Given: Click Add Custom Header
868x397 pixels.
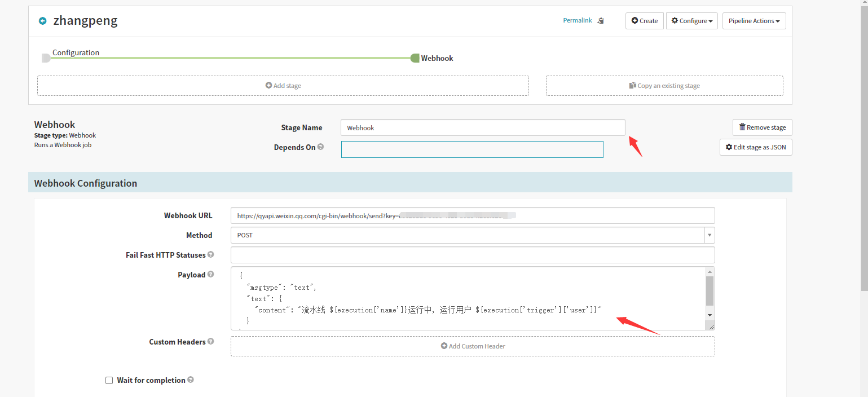Looking at the screenshot, I should coord(473,346).
